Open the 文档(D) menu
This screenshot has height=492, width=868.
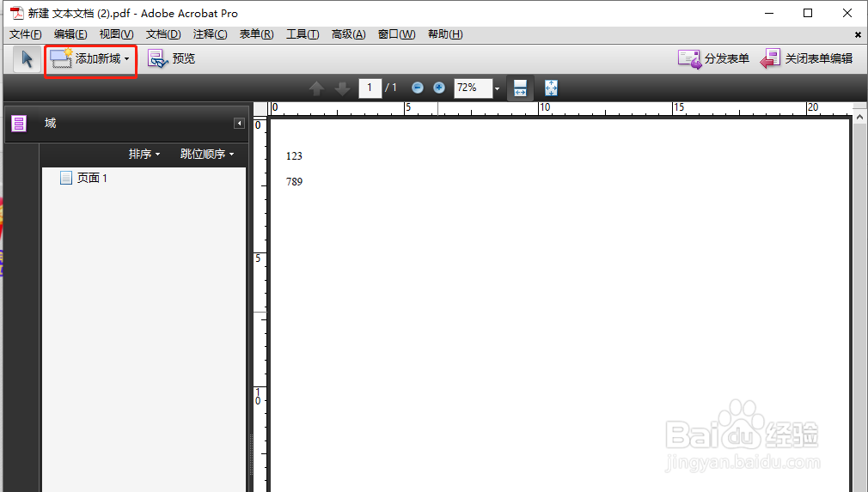point(163,34)
